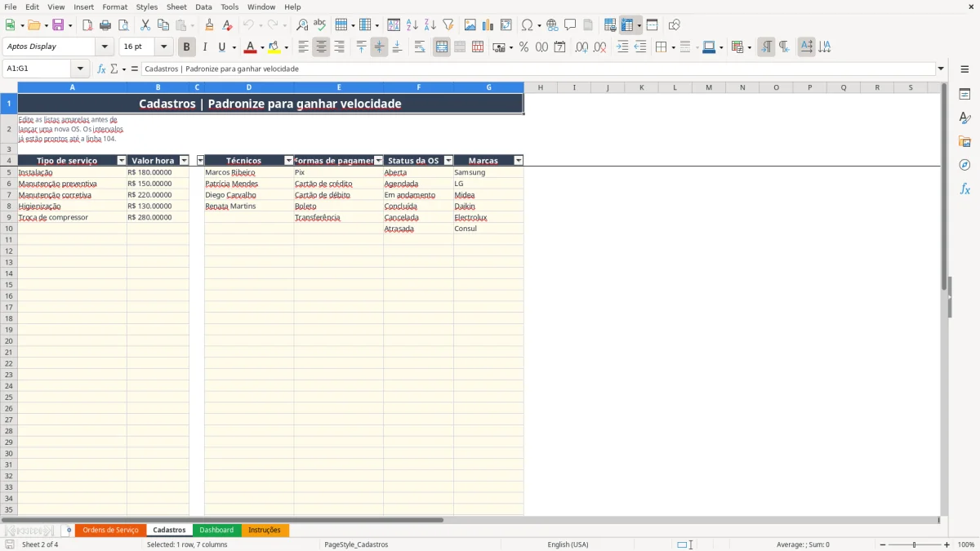Toggle Align Left
The image size is (980, 551).
pyautogui.click(x=303, y=47)
